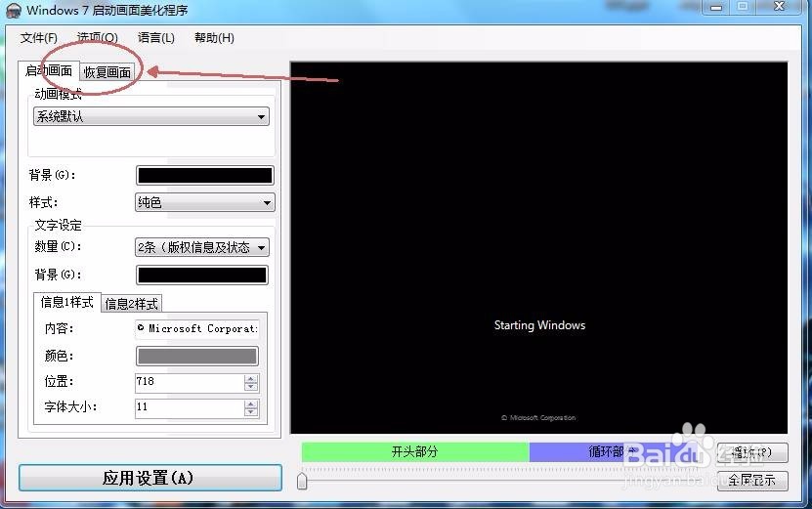Pick the top 背景(G) black color swatch
Image resolution: width=812 pixels, height=509 pixels.
click(x=204, y=176)
